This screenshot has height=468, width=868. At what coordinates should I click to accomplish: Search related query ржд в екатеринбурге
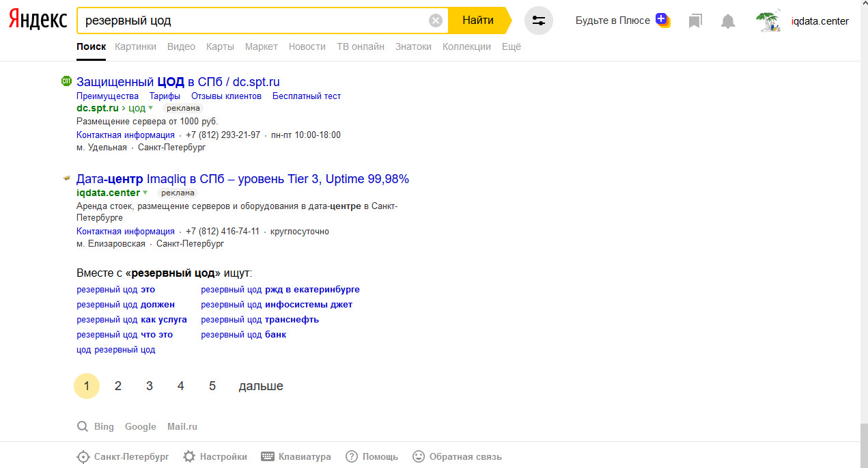[x=280, y=290]
